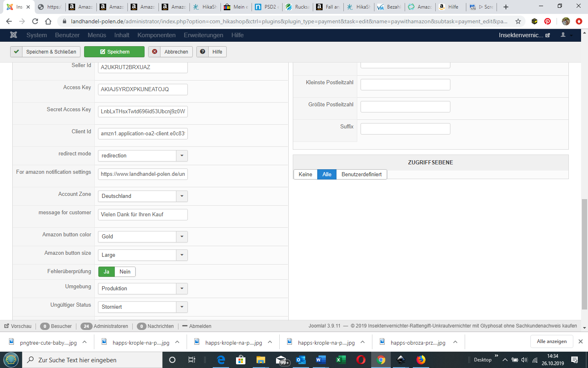Go back with the browser back arrow
The width and height of the screenshot is (588, 368).
coord(9,21)
